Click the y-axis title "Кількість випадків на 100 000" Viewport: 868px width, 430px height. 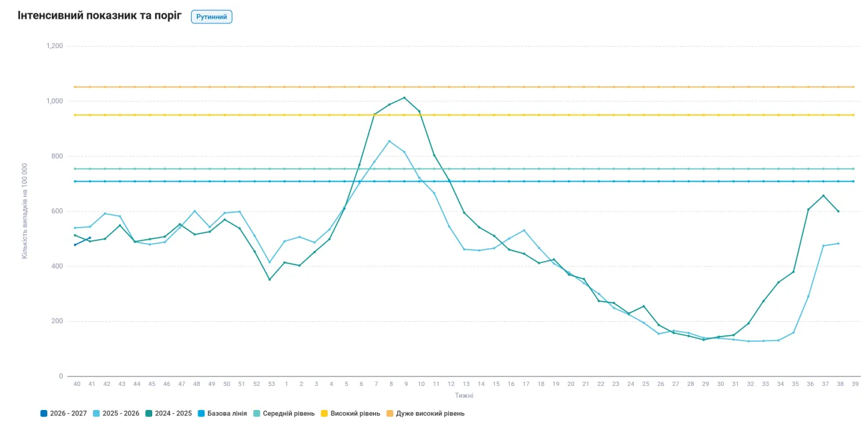[x=25, y=211]
